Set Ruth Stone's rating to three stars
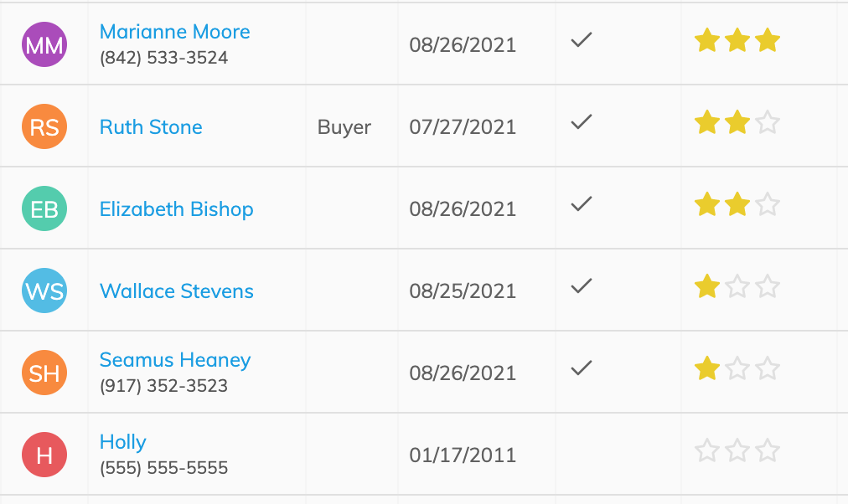The width and height of the screenshot is (848, 504). (x=768, y=122)
